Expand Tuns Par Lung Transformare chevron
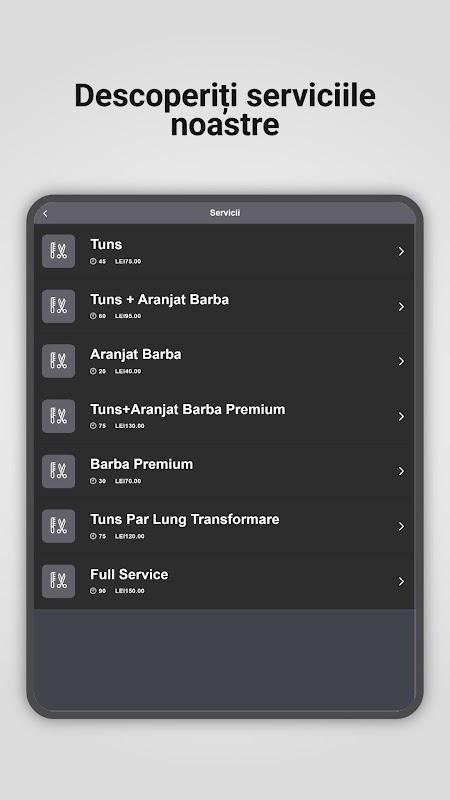 402,526
